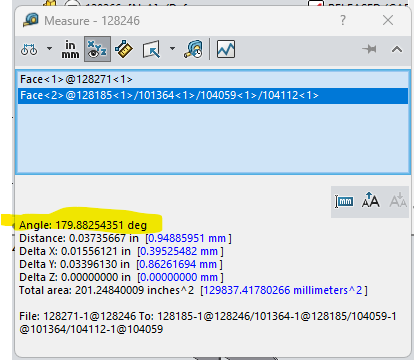Click the Arc/Circle Measurements icon

(x=29, y=50)
